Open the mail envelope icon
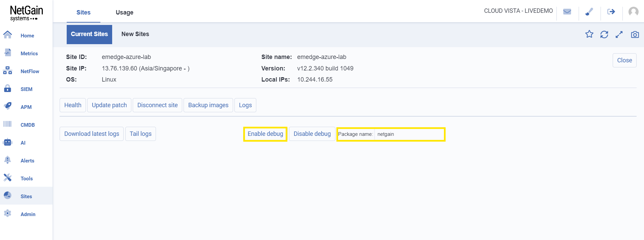The height and width of the screenshot is (240, 644). (567, 12)
